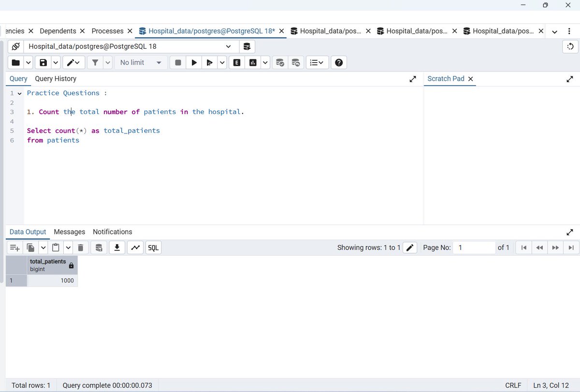Go to last page of results
This screenshot has width=580, height=392.
[x=571, y=247]
